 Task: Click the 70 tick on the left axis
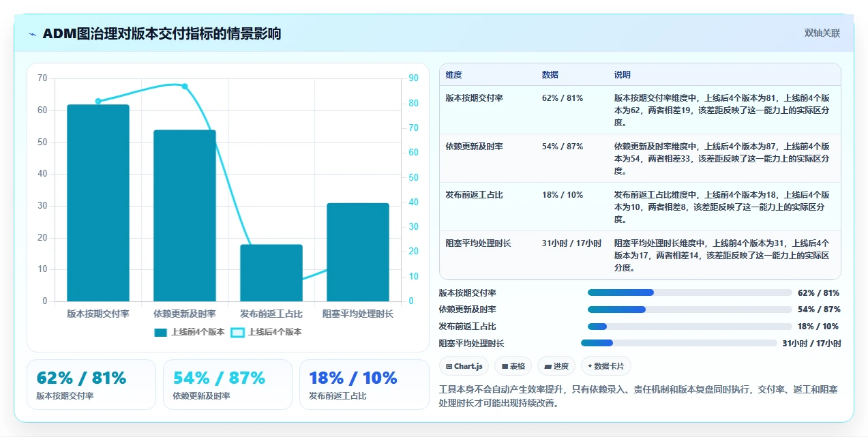pyautogui.click(x=42, y=78)
